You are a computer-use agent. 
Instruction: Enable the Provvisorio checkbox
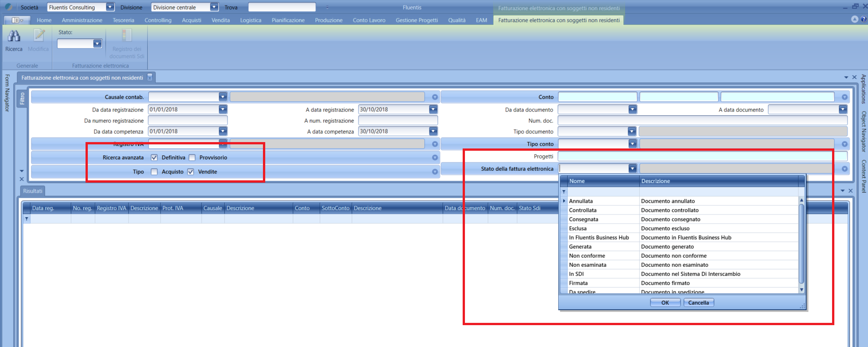click(192, 158)
